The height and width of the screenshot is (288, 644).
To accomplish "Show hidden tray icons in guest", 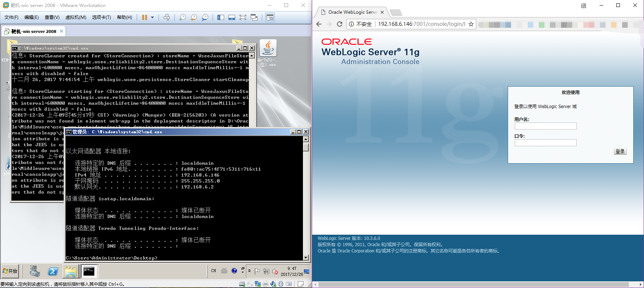I will [249, 271].
